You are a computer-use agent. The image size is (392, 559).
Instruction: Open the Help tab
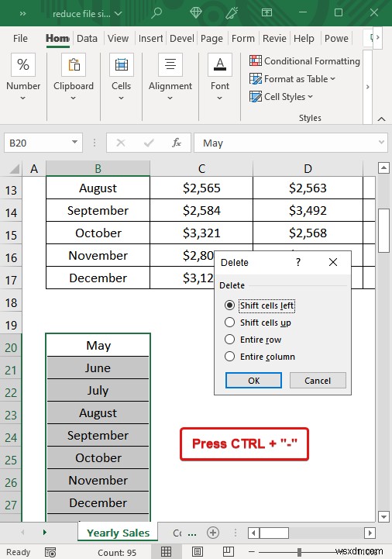click(304, 38)
